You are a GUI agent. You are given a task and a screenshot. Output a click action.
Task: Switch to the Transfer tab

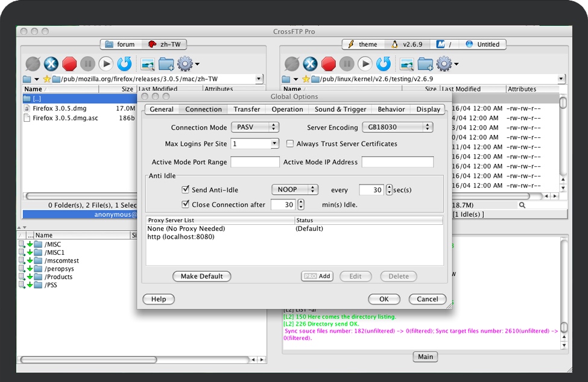pyautogui.click(x=247, y=109)
